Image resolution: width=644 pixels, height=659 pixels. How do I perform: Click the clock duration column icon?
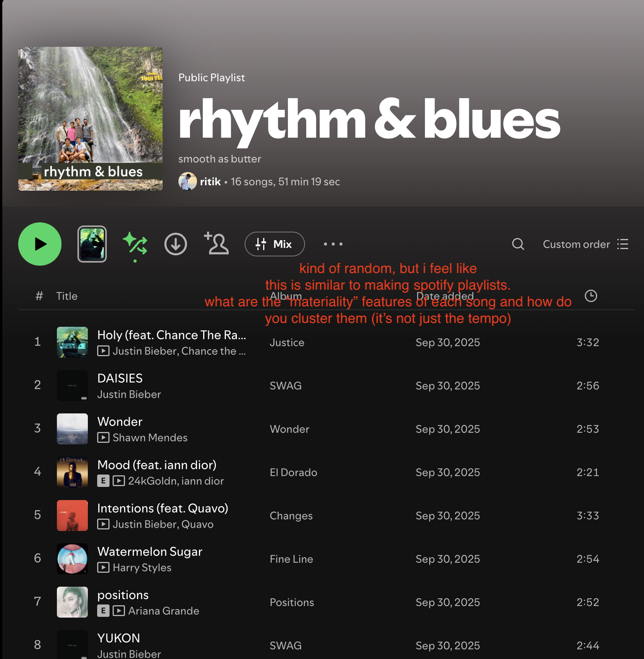point(591,296)
